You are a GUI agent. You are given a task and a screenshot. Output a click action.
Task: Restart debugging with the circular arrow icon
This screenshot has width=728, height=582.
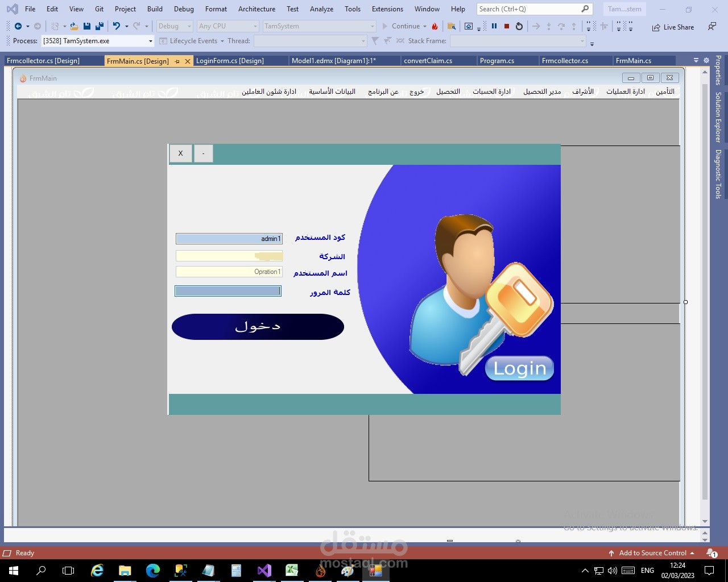519,26
